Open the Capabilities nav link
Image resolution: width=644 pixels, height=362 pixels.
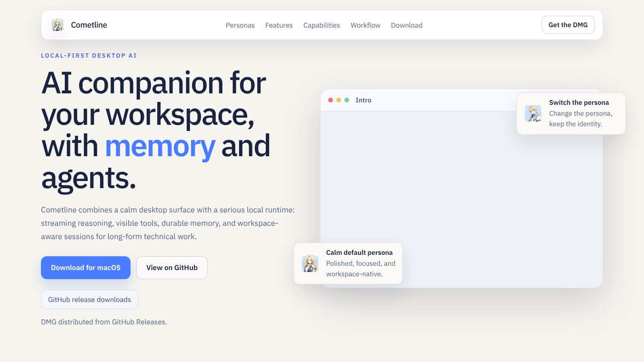click(322, 25)
